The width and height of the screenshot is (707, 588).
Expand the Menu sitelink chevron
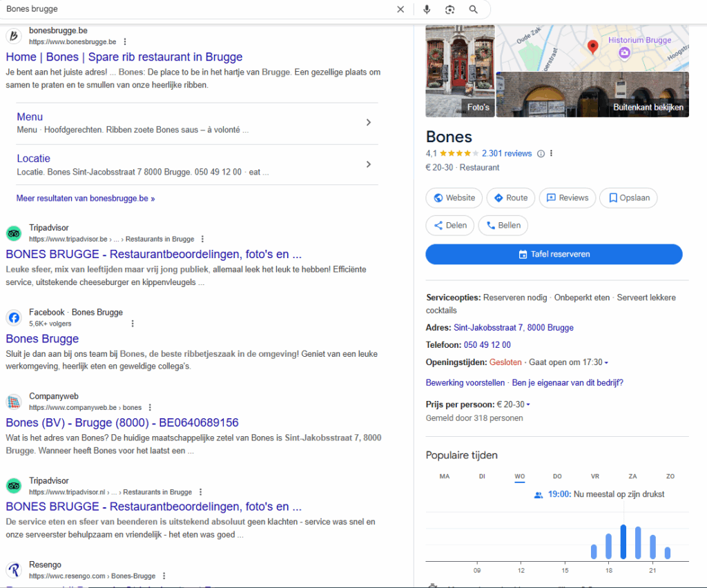pyautogui.click(x=369, y=123)
